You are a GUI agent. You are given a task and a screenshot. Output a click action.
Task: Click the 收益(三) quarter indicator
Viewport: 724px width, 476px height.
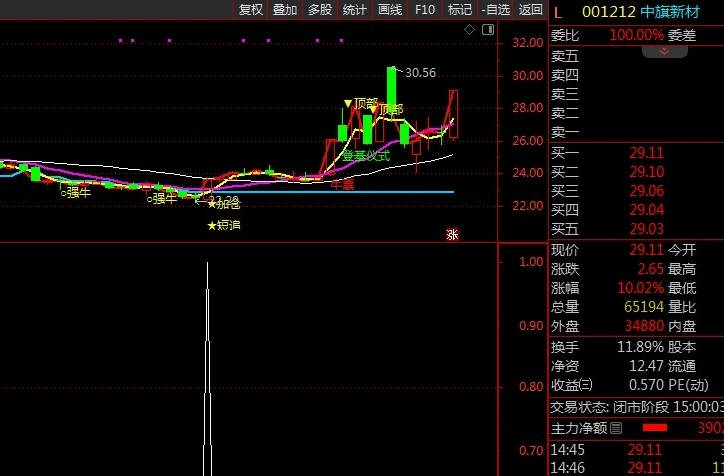click(x=571, y=385)
